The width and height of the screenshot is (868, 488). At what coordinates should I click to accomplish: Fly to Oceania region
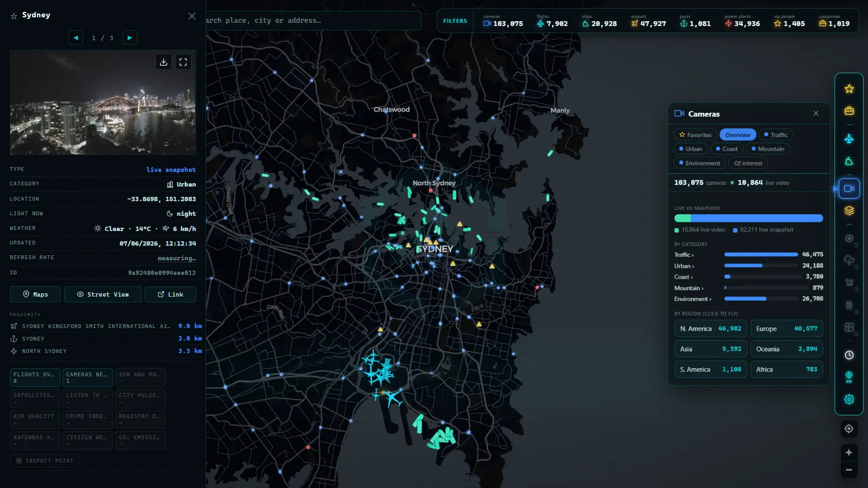pyautogui.click(x=787, y=349)
